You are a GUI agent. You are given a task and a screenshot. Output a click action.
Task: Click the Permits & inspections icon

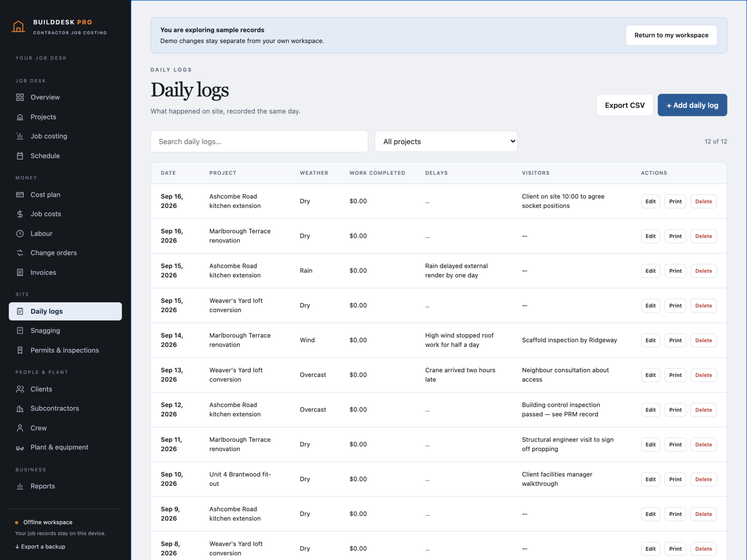click(x=20, y=350)
